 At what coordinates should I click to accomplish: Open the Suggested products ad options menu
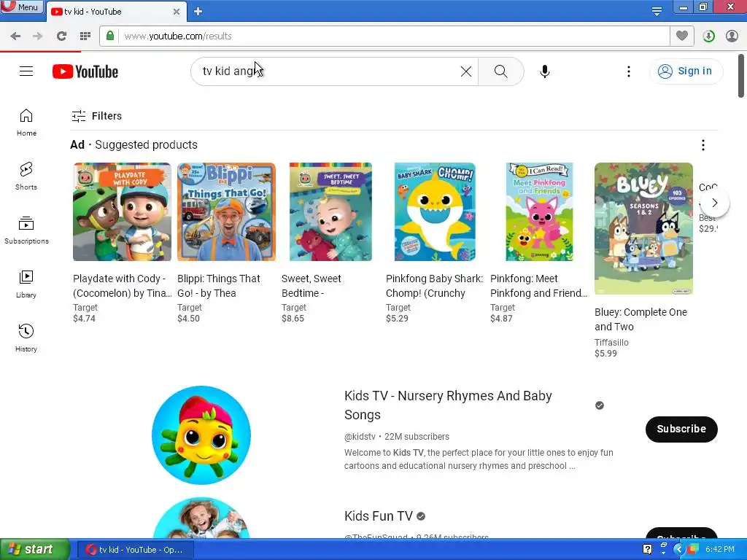[703, 145]
